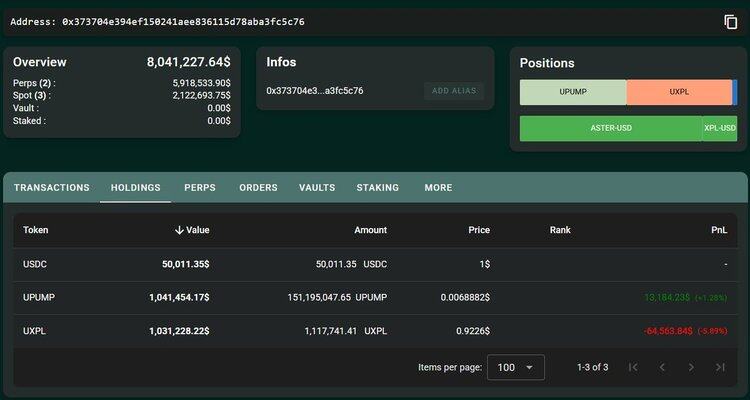
Task: View the Vaults tab
Action: (317, 187)
